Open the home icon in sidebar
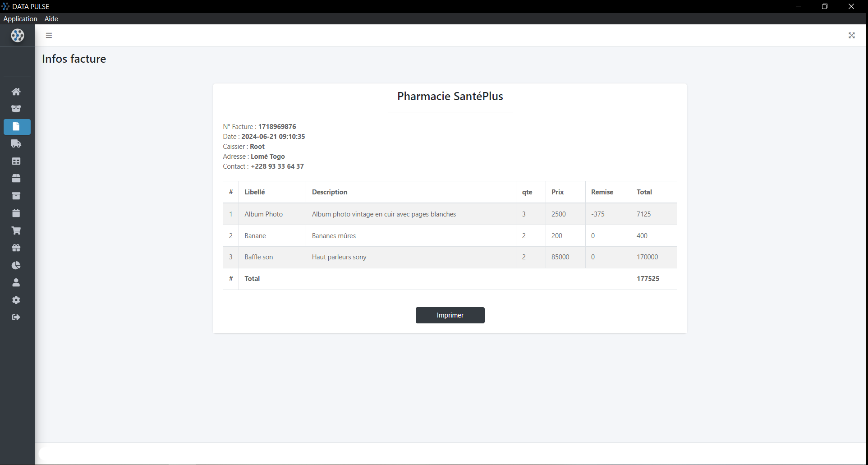 [16, 92]
